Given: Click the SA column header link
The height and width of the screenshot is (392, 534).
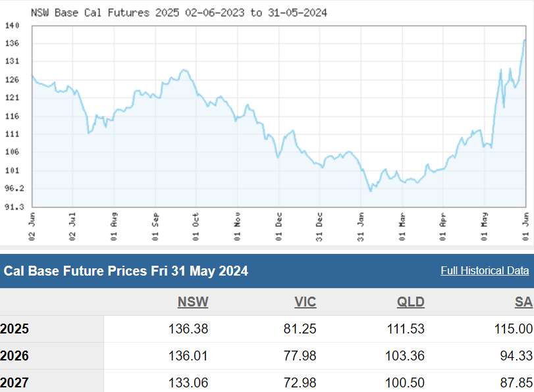Looking at the screenshot, I should (x=523, y=302).
